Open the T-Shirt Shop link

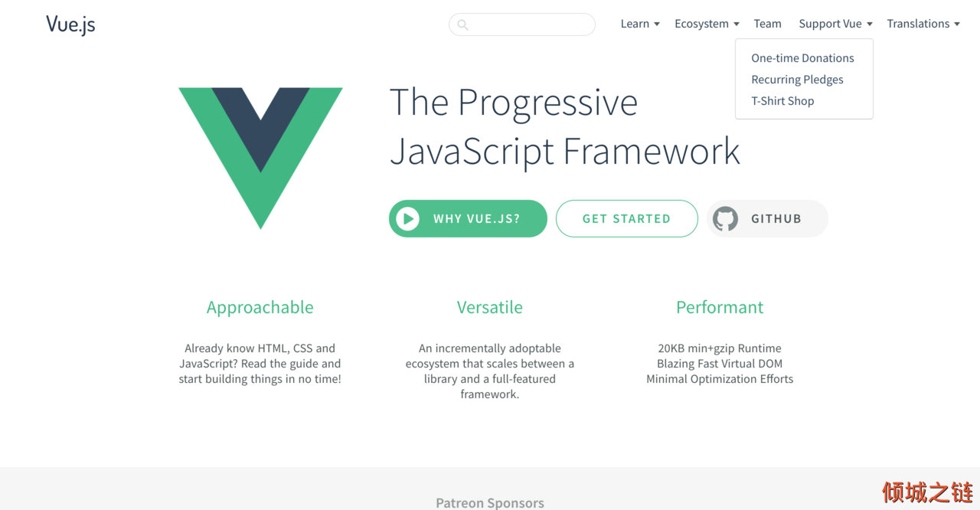coord(782,101)
